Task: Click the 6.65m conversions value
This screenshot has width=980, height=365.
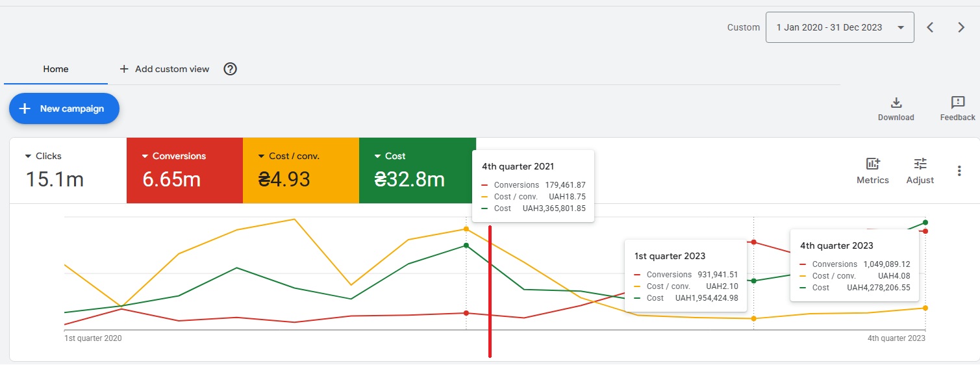Action: tap(171, 179)
